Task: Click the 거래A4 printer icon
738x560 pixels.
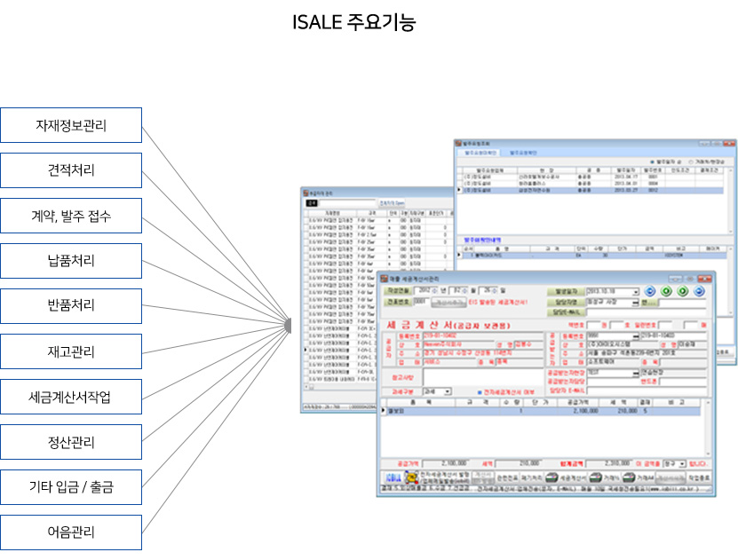Action: (629, 477)
